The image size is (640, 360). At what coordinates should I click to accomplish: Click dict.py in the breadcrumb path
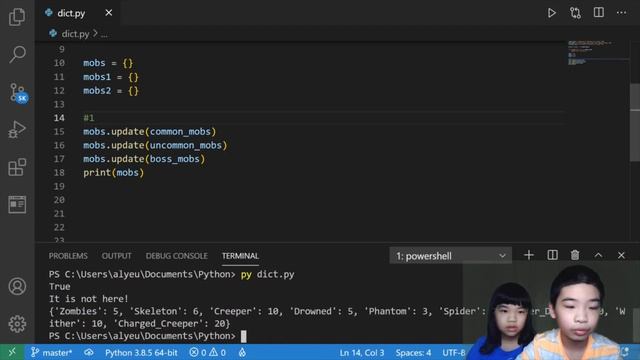75,34
